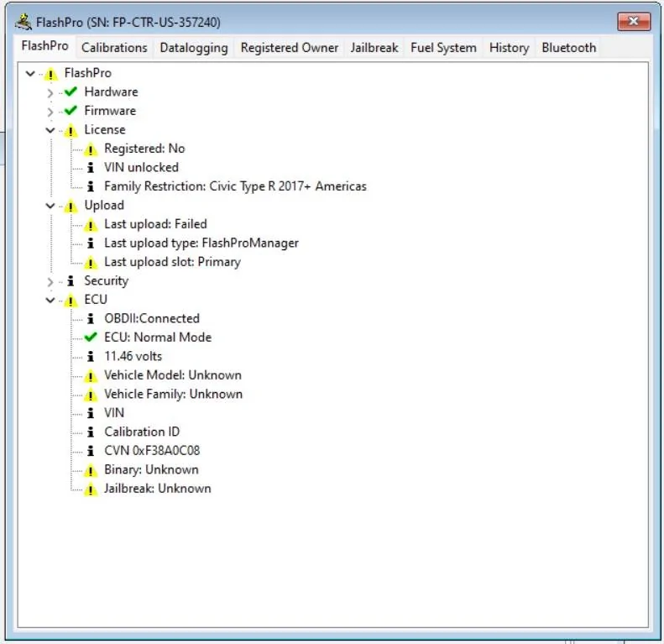Click the warning icon beside the ECU node
This screenshot has width=664, height=644.
click(71, 301)
